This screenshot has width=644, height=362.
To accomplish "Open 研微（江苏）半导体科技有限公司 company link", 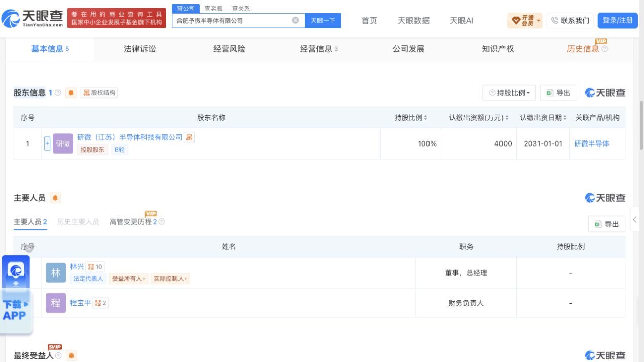I will point(129,137).
